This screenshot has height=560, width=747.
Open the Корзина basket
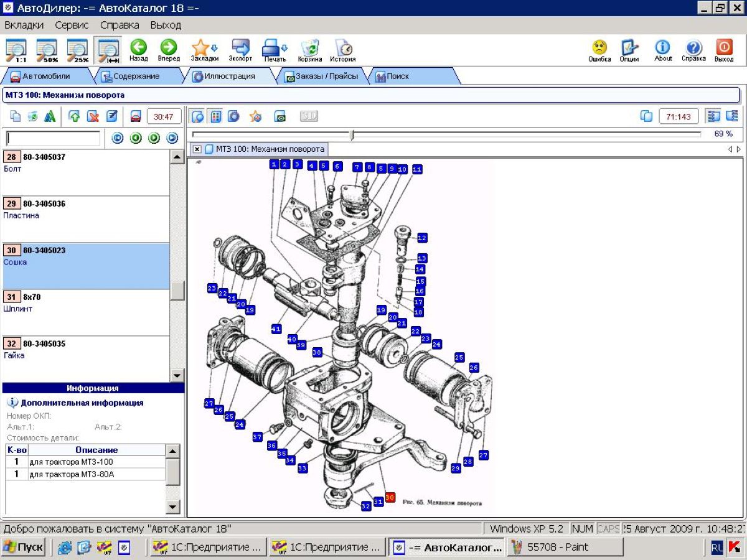pyautogui.click(x=310, y=51)
